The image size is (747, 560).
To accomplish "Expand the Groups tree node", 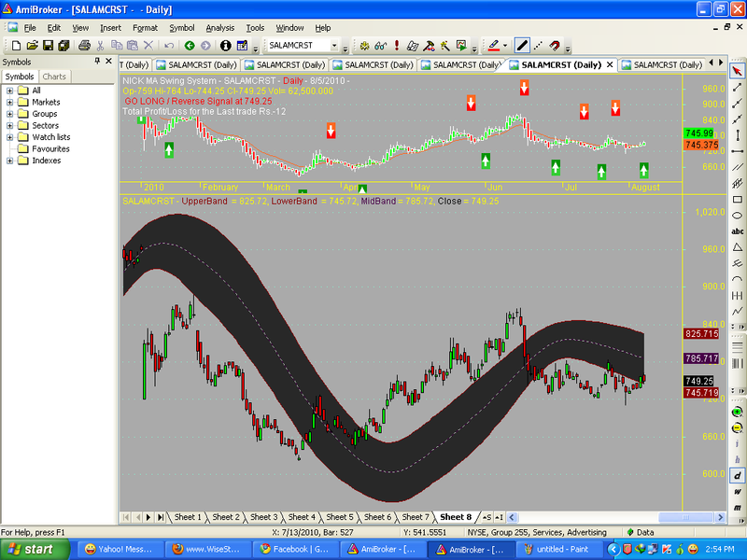I will (9, 114).
